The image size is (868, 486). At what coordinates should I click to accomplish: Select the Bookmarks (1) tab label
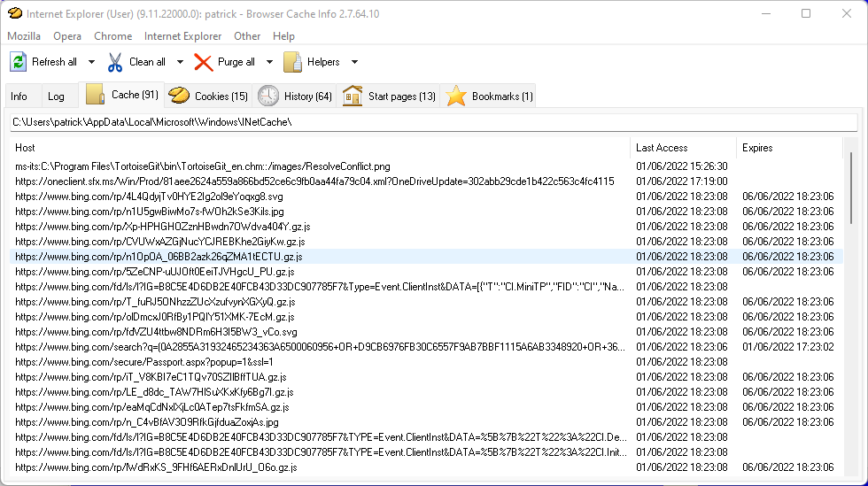[x=502, y=96]
